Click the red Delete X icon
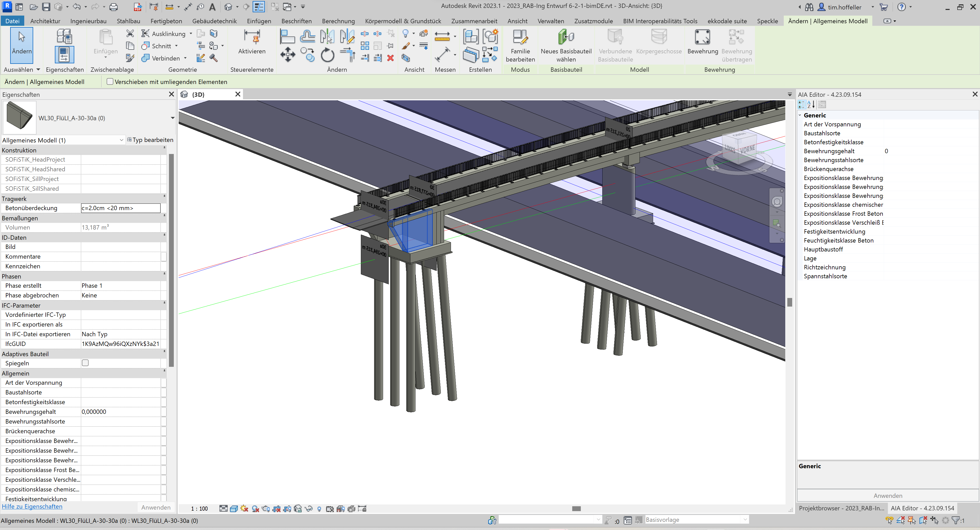The height and width of the screenshot is (530, 980). 390,58
